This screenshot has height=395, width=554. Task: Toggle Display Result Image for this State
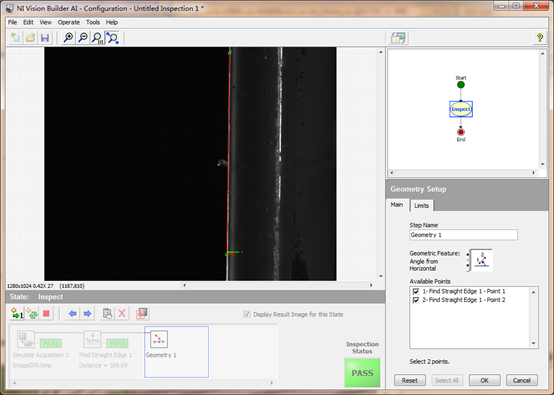(247, 314)
